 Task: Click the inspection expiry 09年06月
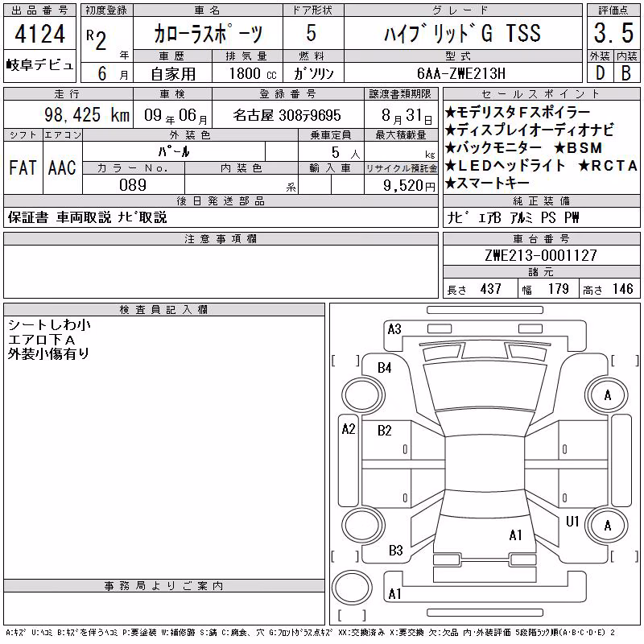coord(175,115)
